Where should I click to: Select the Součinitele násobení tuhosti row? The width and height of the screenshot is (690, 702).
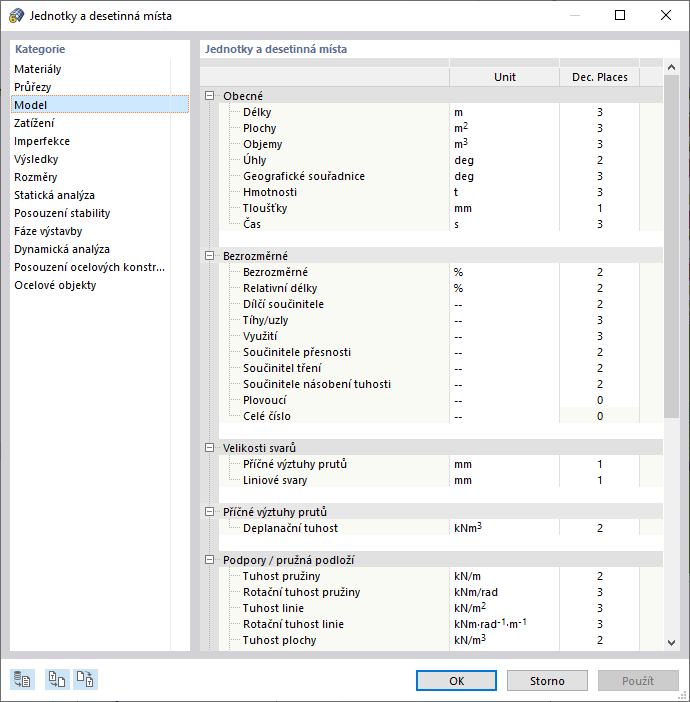coord(441,384)
